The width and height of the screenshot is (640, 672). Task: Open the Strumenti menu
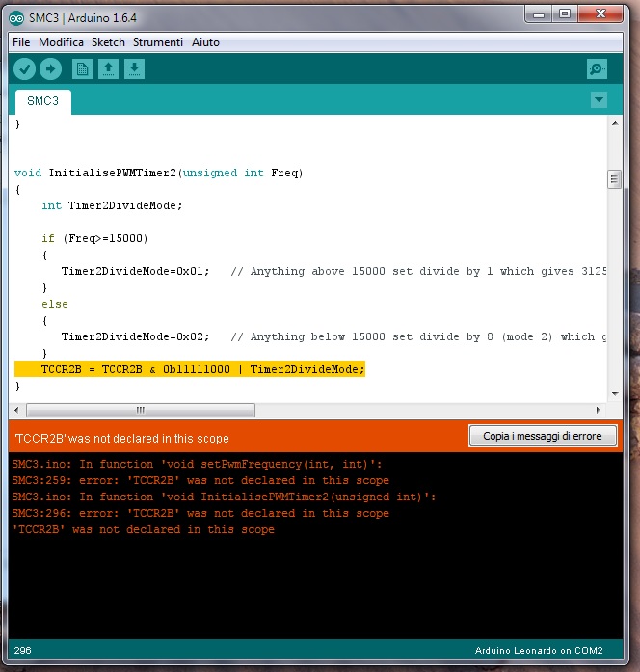coord(158,42)
